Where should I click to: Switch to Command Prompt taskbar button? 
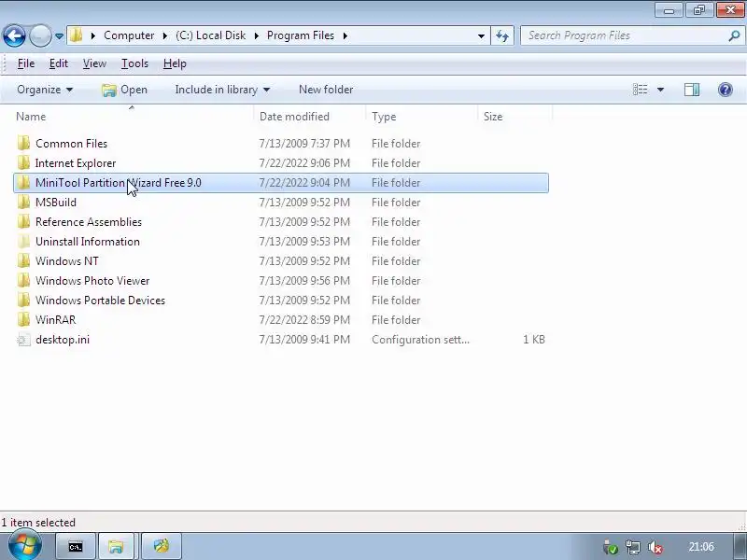(76, 546)
